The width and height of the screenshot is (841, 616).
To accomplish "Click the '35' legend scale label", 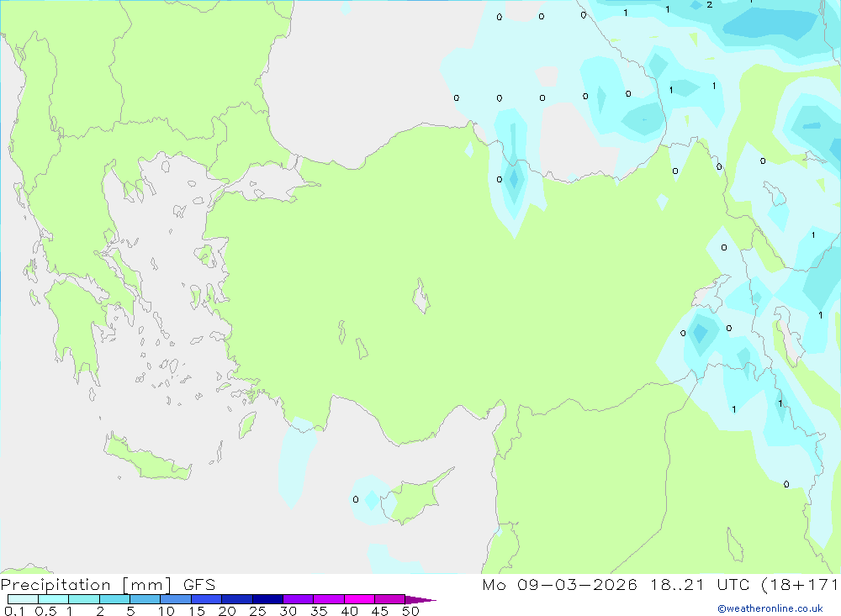I will 319,611.
